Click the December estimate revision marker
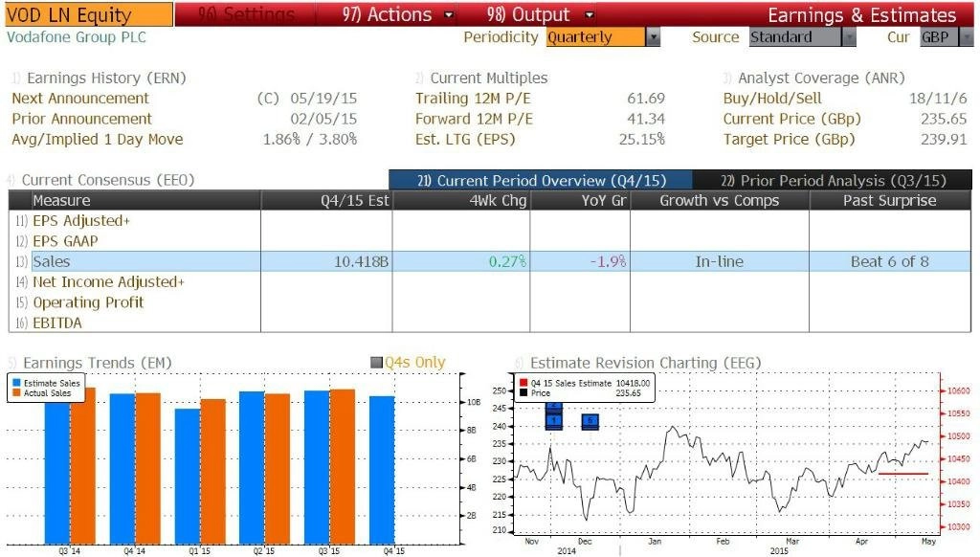This screenshot has width=980, height=557. [590, 421]
